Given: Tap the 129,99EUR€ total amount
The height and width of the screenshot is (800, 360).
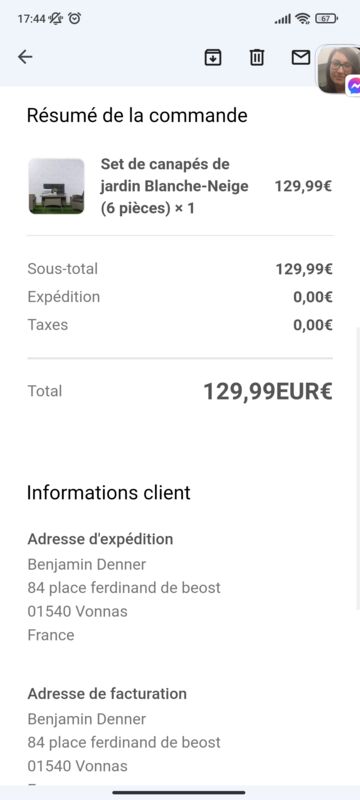Looking at the screenshot, I should pyautogui.click(x=268, y=392).
